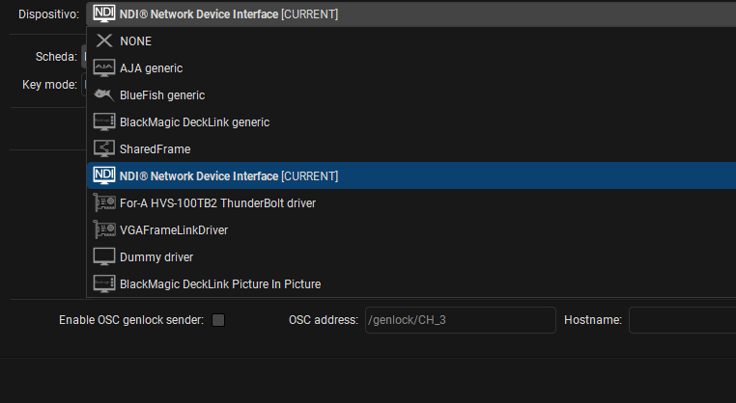Click the BlueFish fish icon
Image resolution: width=736 pixels, height=403 pixels.
104,95
